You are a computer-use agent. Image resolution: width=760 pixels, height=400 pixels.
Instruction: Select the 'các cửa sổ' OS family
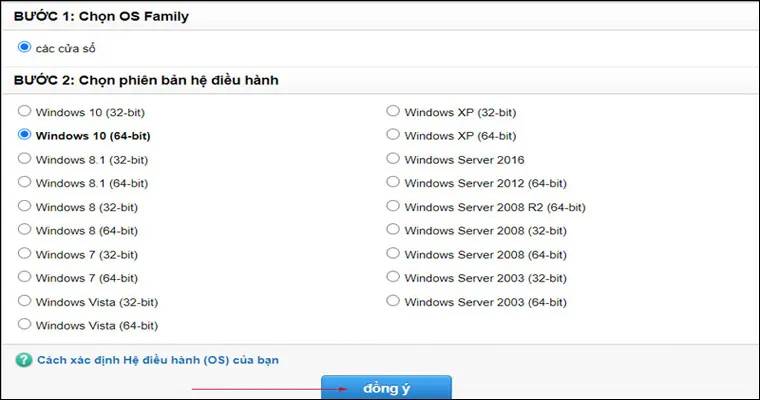[x=25, y=46]
